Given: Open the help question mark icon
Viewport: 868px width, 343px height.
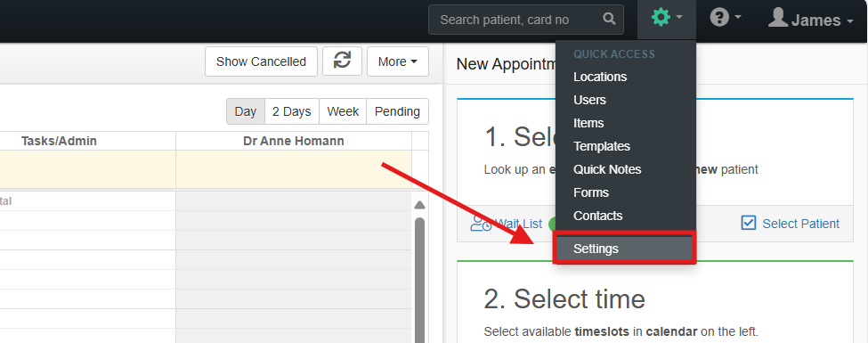Looking at the screenshot, I should tap(719, 19).
